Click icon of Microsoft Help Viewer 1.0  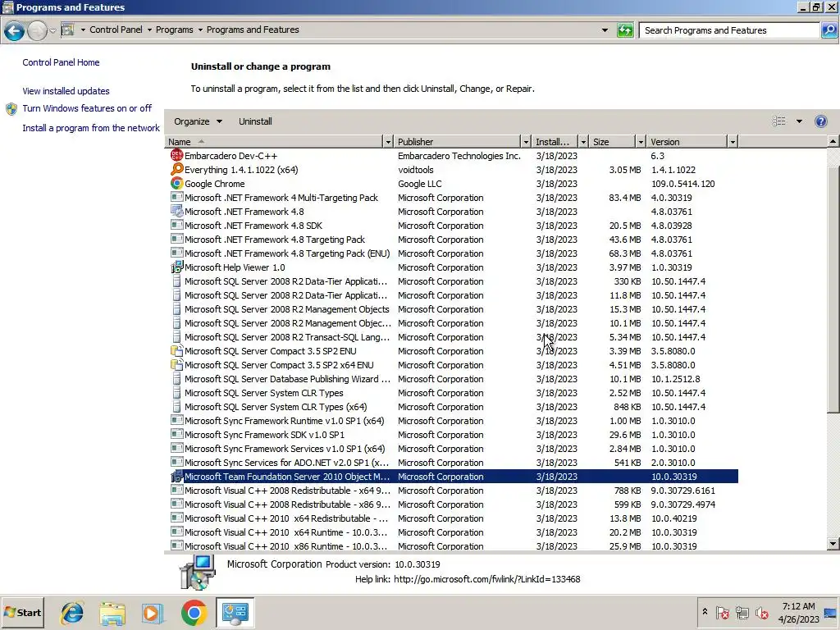pos(177,267)
